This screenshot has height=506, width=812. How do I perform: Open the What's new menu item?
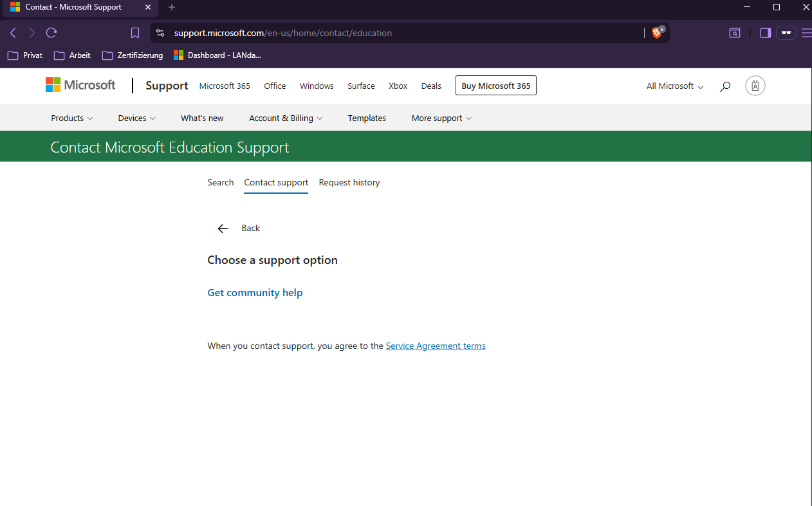point(202,118)
